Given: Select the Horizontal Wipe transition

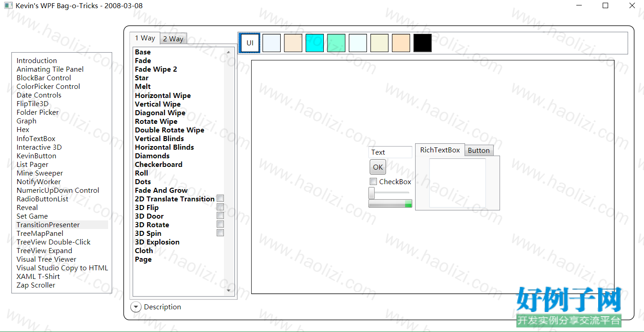Looking at the screenshot, I should pyautogui.click(x=163, y=96).
